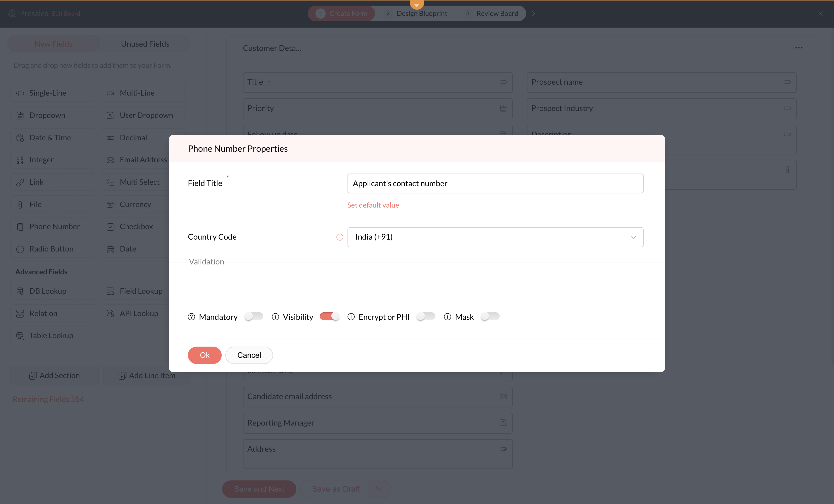The height and width of the screenshot is (504, 834).
Task: Expand the Save as Draft arrow
Action: [x=379, y=489]
